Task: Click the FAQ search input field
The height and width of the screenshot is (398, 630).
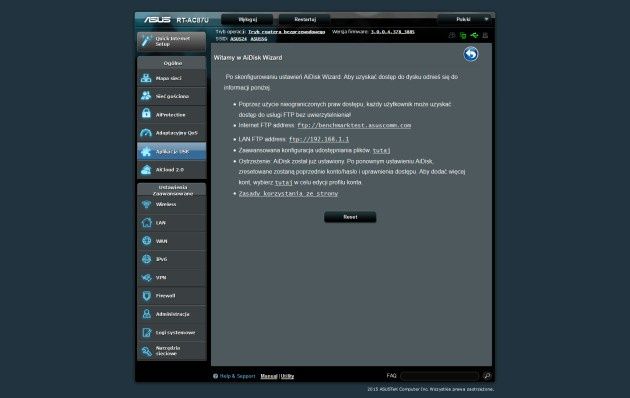Action: [x=440, y=376]
